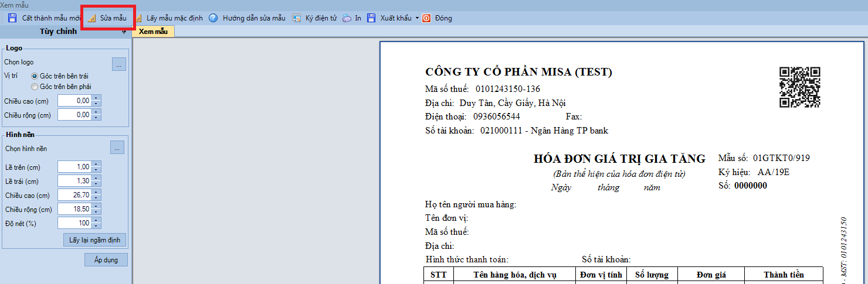Browse for a logo with 'Chọn logo' button
This screenshot has width=868, height=284.
[118, 65]
